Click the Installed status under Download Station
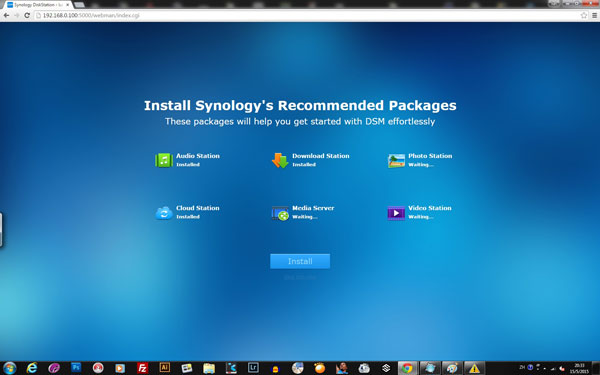 point(304,165)
